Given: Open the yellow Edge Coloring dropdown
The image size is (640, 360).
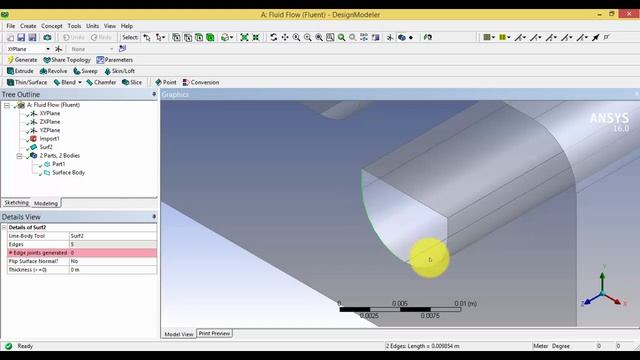Looking at the screenshot, I should (504, 38).
